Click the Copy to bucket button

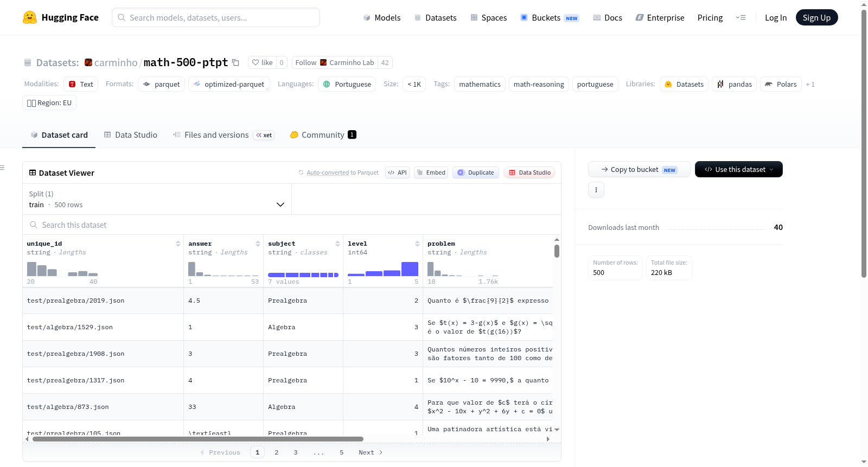tap(639, 169)
